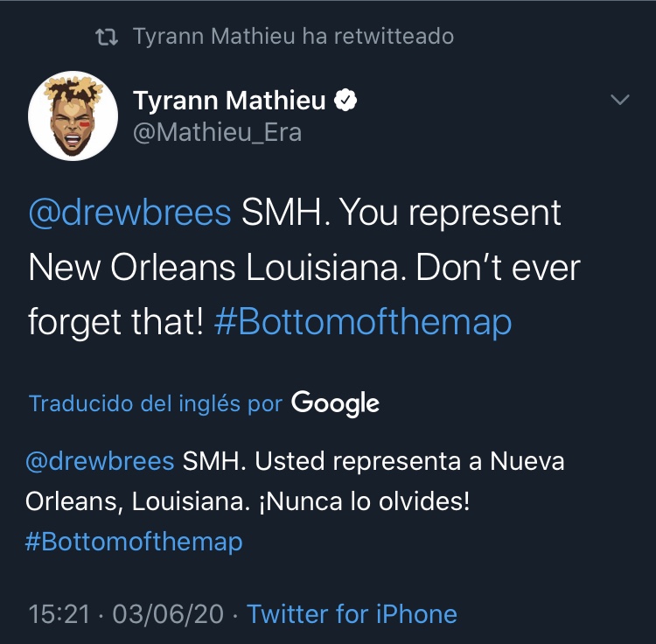656x644 pixels.
Task: Open the "Tyrann Mathieu ha retwitteado" notice
Action: tap(293, 37)
